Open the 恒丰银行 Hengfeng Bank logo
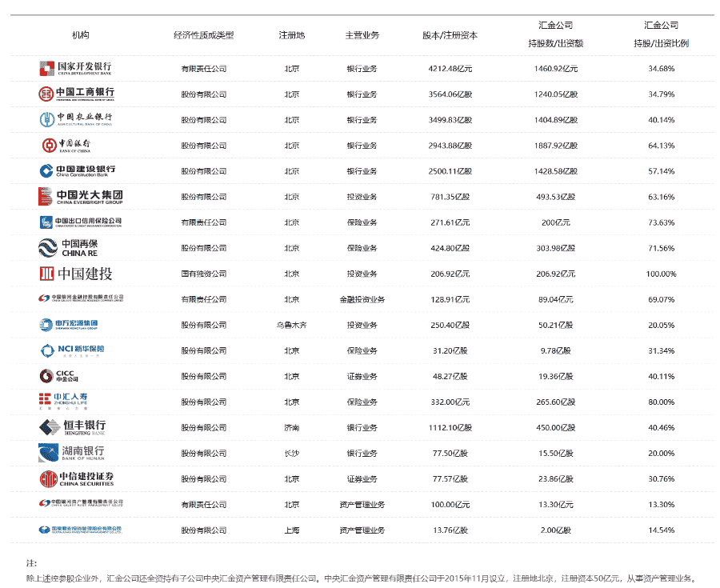 pos(72,426)
